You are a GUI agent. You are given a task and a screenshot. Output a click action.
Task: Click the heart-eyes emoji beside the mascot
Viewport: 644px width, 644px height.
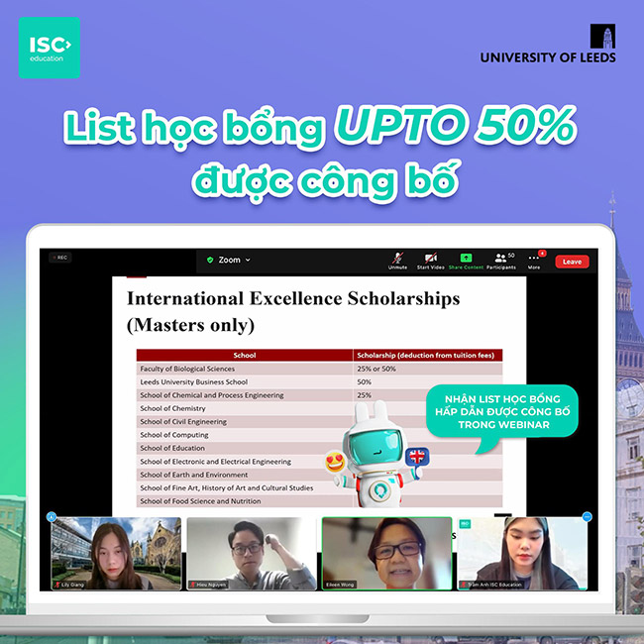click(335, 462)
